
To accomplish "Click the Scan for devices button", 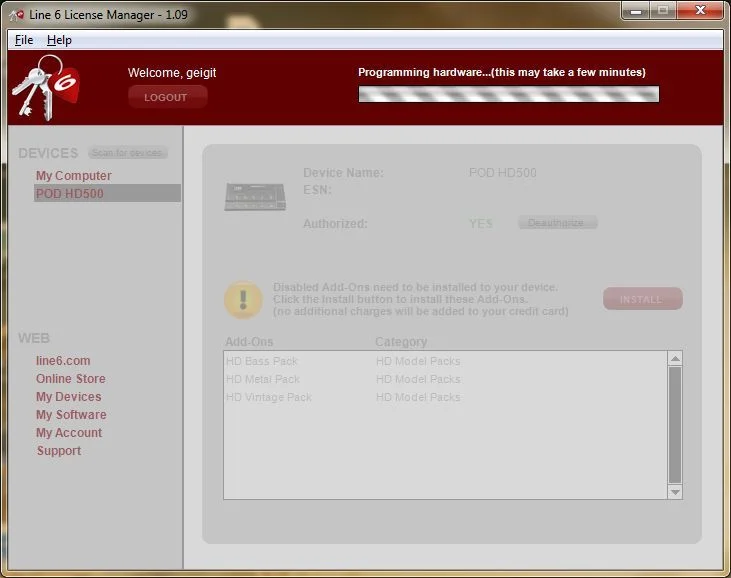I will point(127,153).
